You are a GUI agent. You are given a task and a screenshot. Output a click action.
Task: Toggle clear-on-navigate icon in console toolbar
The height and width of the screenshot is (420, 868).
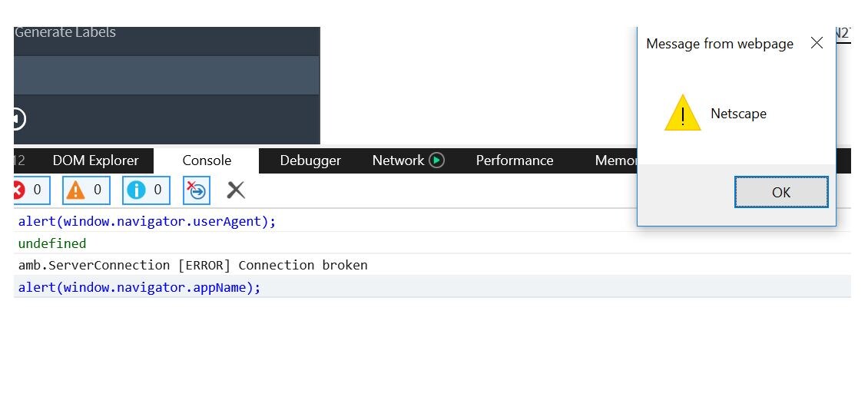click(197, 190)
